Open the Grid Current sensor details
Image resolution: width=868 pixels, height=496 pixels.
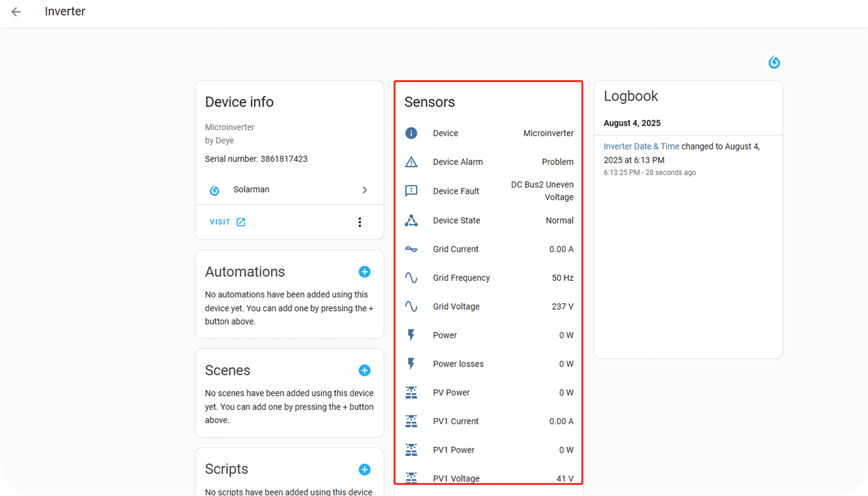tap(489, 250)
